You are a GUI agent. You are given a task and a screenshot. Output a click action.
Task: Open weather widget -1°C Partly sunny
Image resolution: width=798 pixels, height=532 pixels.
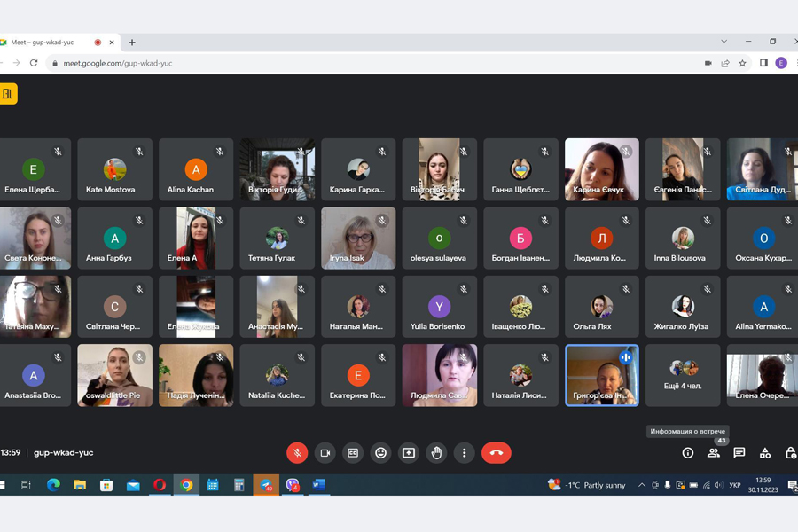pos(587,485)
